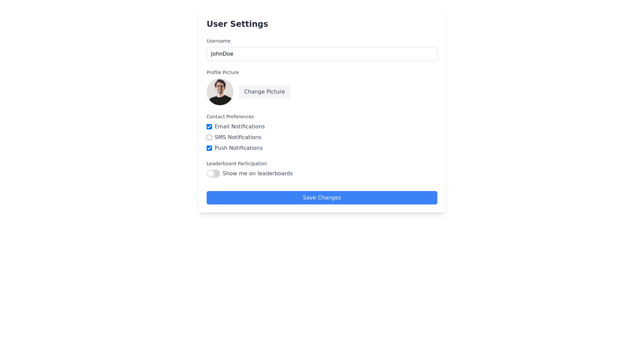Screen dimensions: 644x362
Task: Click the "Profile Picture" section label
Action: coord(223,72)
